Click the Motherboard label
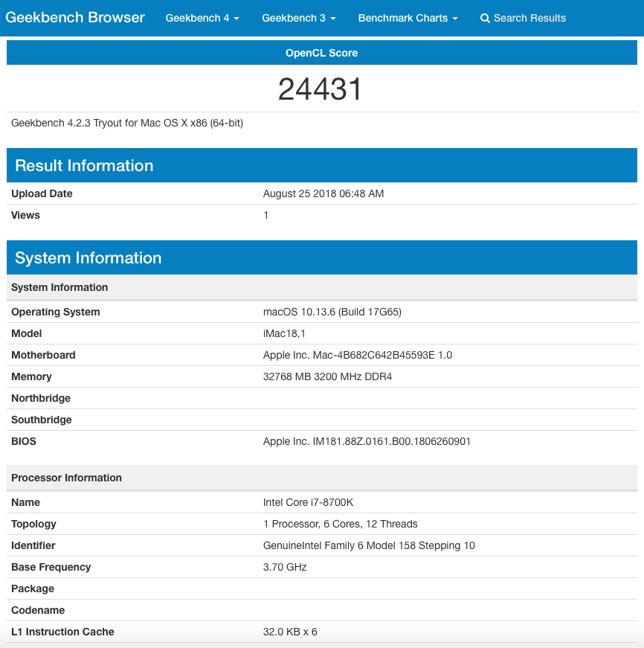 pos(43,355)
